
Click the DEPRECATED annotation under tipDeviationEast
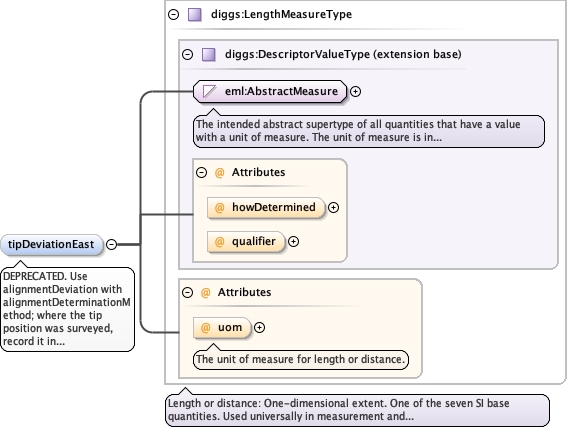67,309
